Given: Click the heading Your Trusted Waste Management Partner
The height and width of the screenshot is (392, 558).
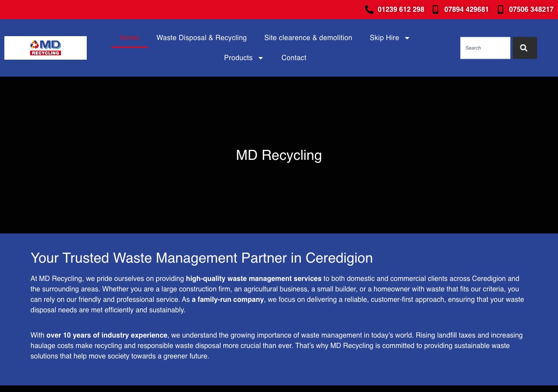Looking at the screenshot, I should pos(201,258).
